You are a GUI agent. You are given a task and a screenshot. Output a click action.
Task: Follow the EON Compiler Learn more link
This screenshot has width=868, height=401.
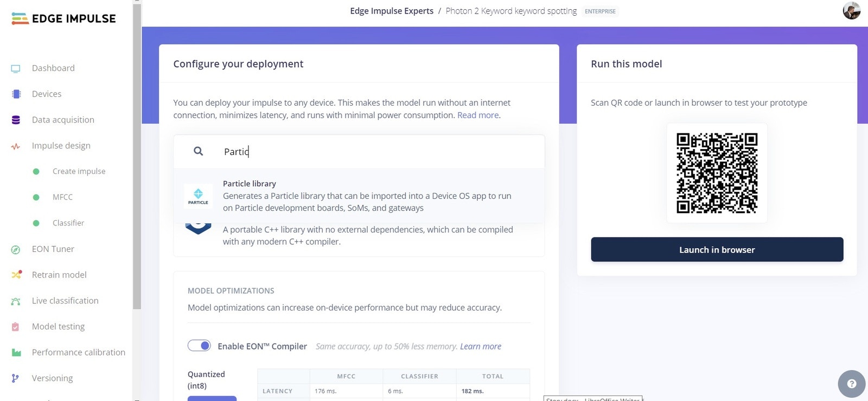coord(481,346)
